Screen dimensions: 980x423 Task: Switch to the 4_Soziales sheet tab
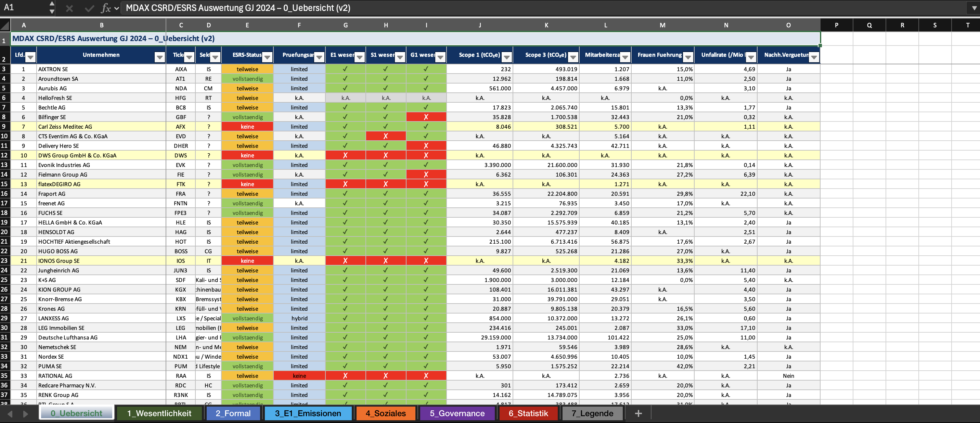point(386,413)
